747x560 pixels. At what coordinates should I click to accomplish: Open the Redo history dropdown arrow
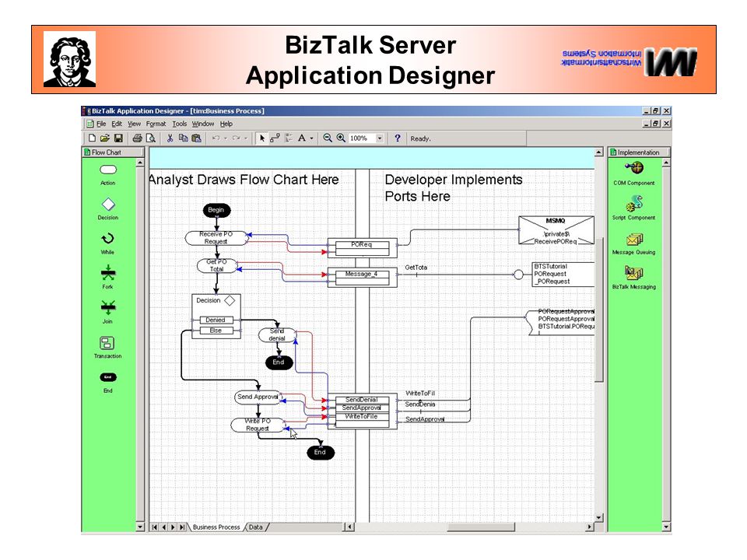(245, 138)
